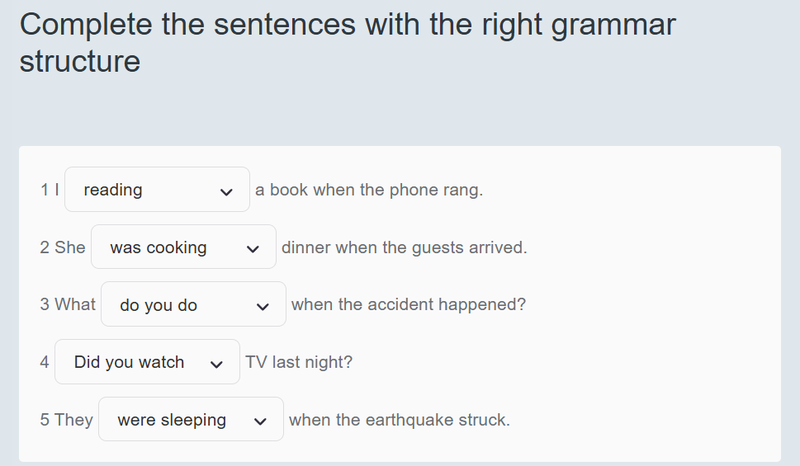Click the "3 What" sentence label

click(x=68, y=305)
